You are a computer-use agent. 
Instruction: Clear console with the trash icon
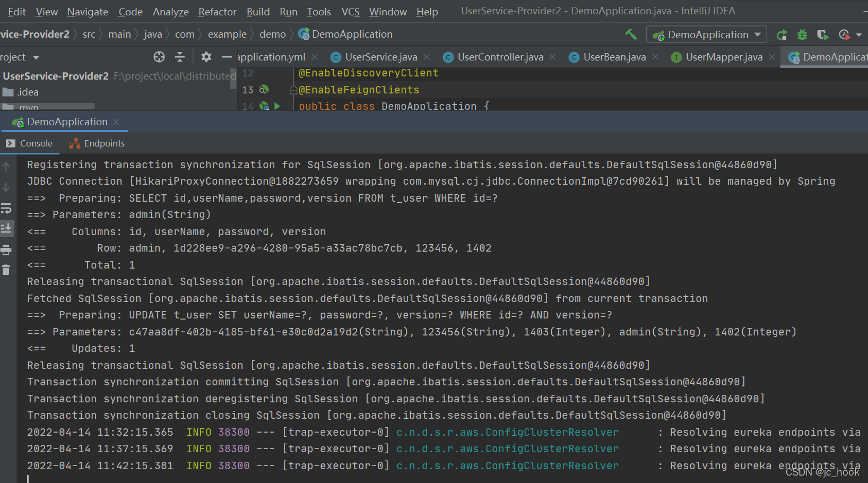pyautogui.click(x=6, y=270)
